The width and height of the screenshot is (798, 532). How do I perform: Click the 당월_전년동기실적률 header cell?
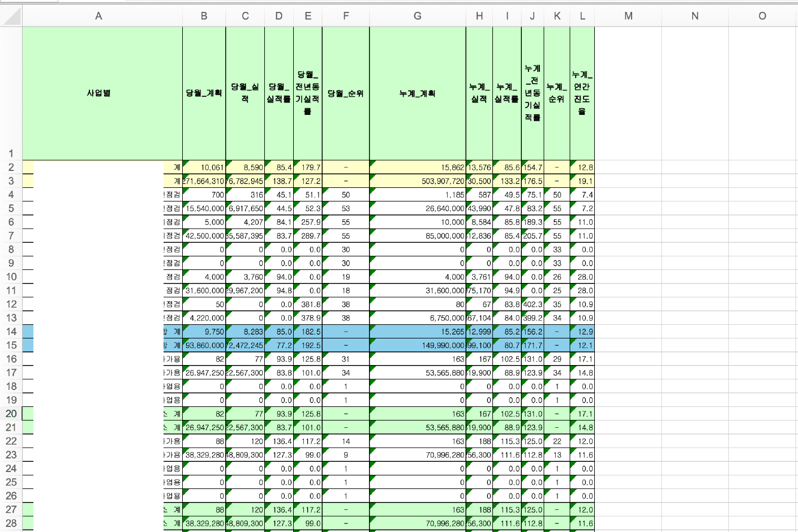point(308,93)
